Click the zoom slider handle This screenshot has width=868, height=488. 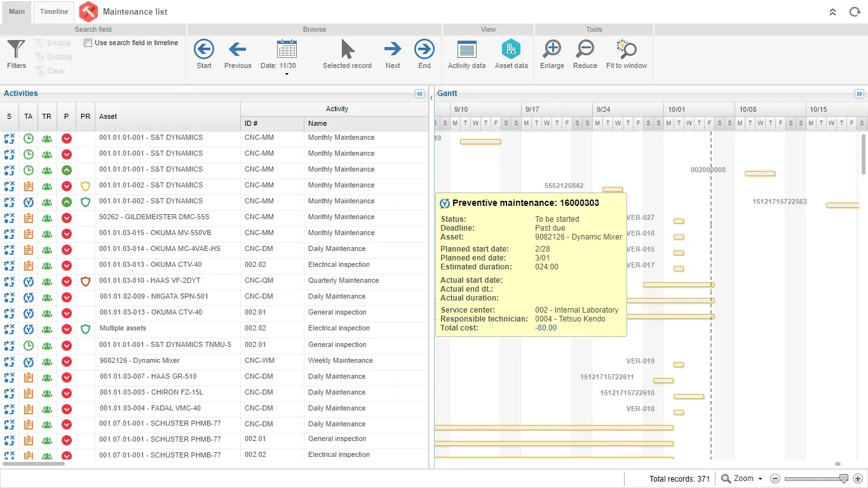pos(843,478)
